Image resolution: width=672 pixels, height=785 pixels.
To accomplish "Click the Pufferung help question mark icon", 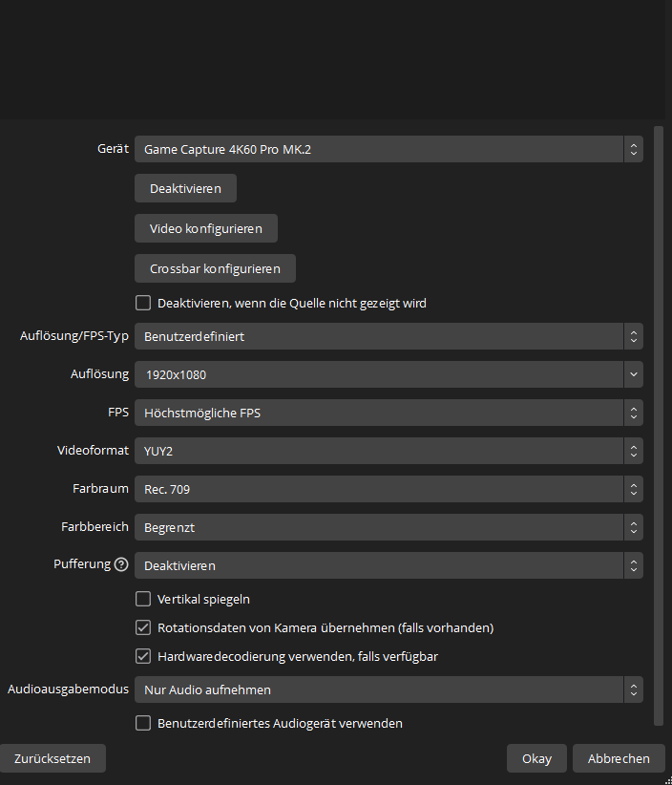I will click(x=121, y=564).
